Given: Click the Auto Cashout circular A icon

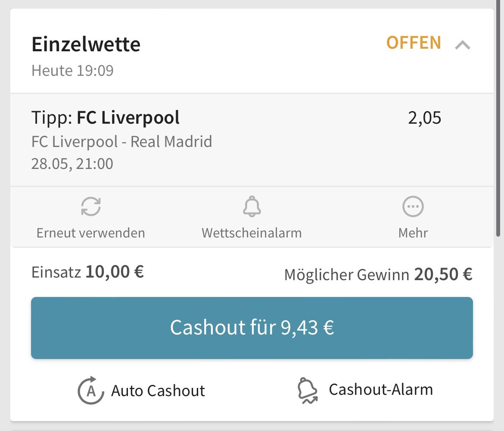Looking at the screenshot, I should tap(91, 390).
